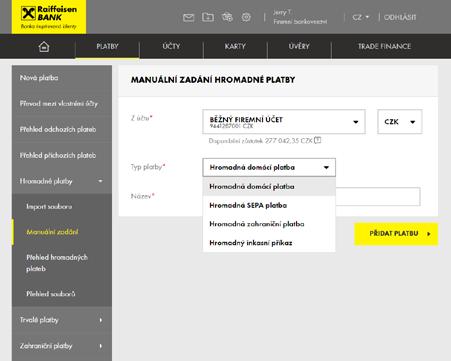Collapse the Hromadné platby section
Image resolution: width=451 pixels, height=361 pixels.
click(x=62, y=181)
